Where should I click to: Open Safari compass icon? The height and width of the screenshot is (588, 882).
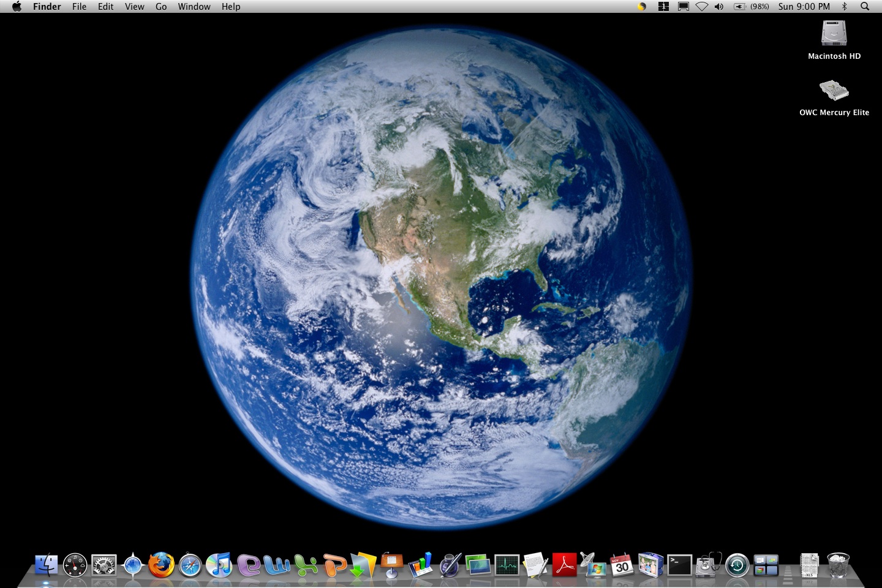pos(190,565)
